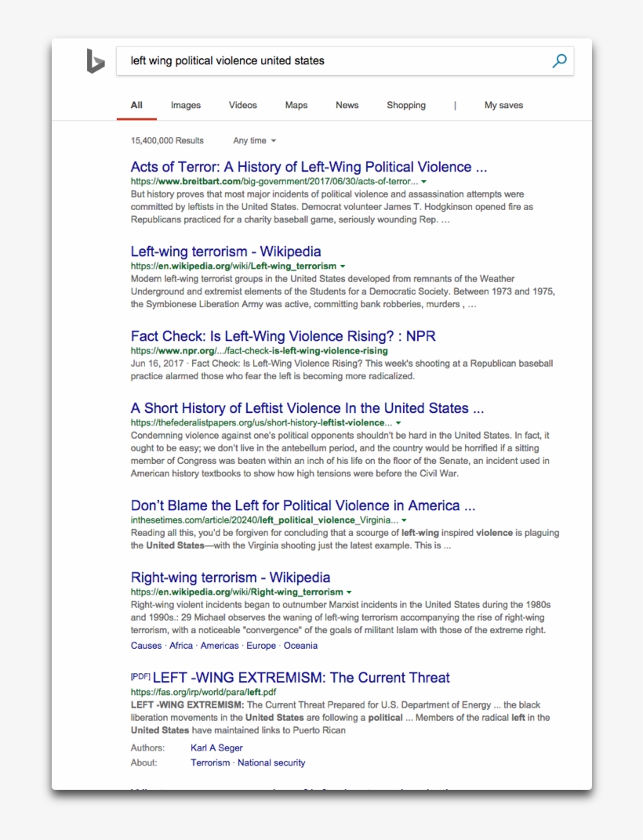
Task: Switch to the Images tab
Action: click(186, 105)
